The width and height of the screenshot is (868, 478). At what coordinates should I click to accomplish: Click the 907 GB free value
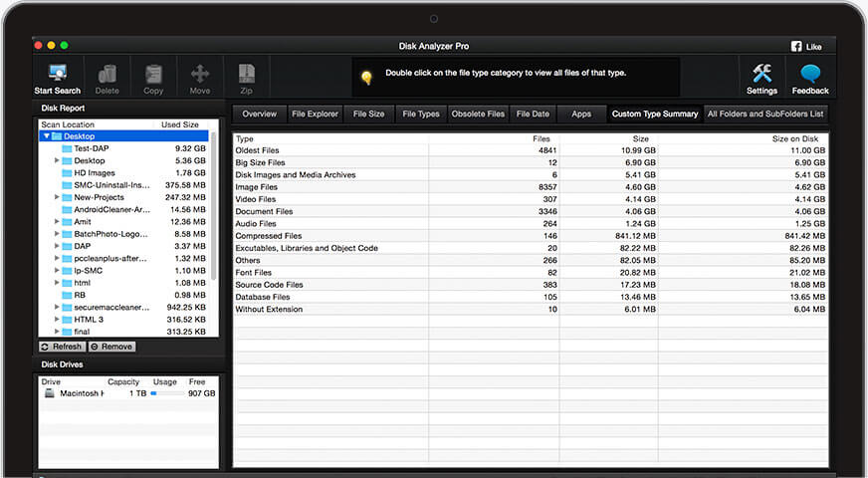(201, 393)
